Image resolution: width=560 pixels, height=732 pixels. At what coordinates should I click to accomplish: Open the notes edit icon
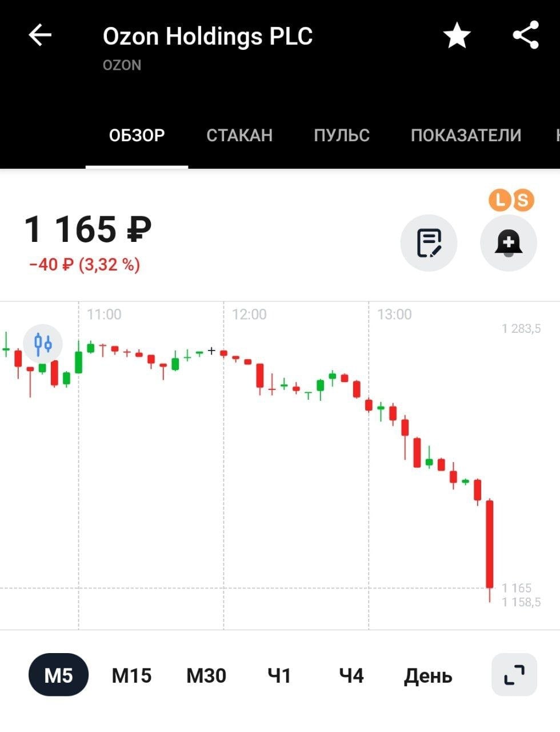click(x=429, y=243)
